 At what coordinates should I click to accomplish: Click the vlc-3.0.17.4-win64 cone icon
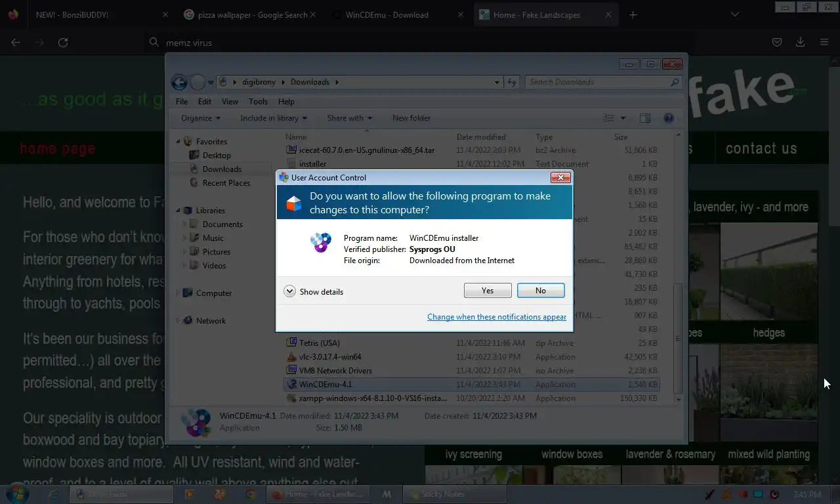point(292,357)
